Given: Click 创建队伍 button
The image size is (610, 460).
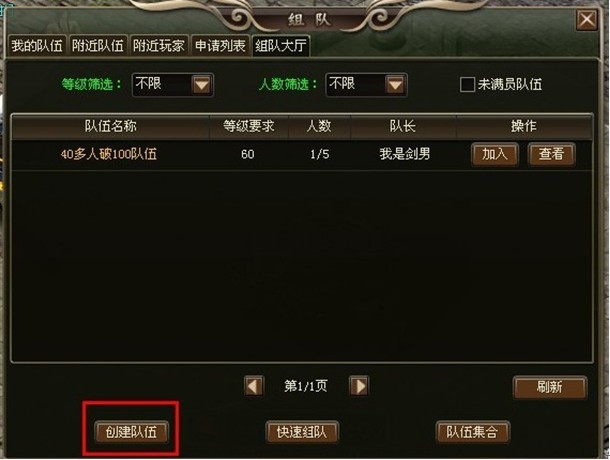Looking at the screenshot, I should (x=131, y=432).
